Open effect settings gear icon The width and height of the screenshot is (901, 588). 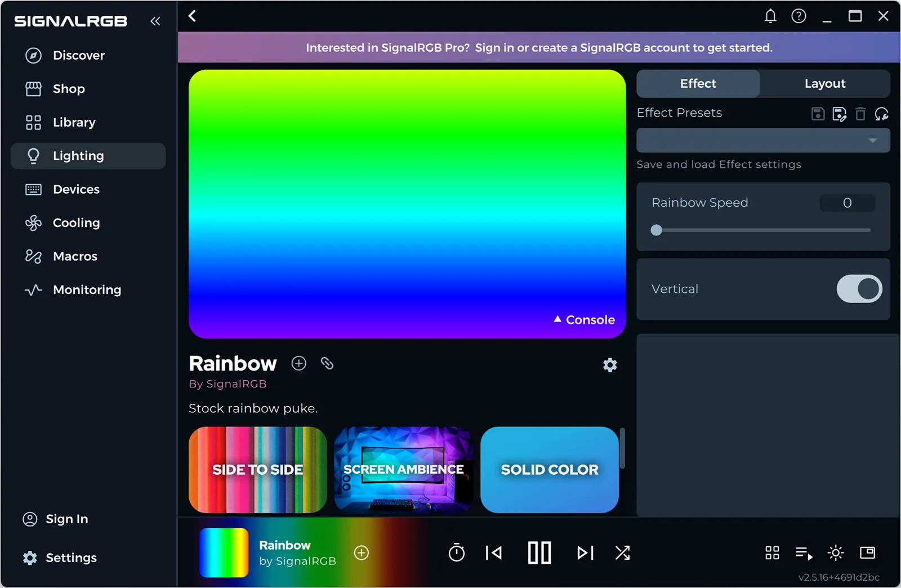pos(610,365)
